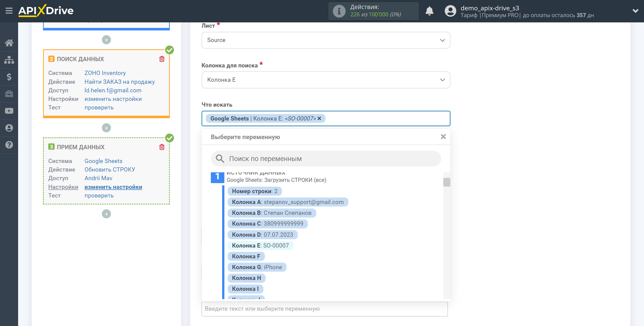Expand the account menu chevron

(x=635, y=11)
